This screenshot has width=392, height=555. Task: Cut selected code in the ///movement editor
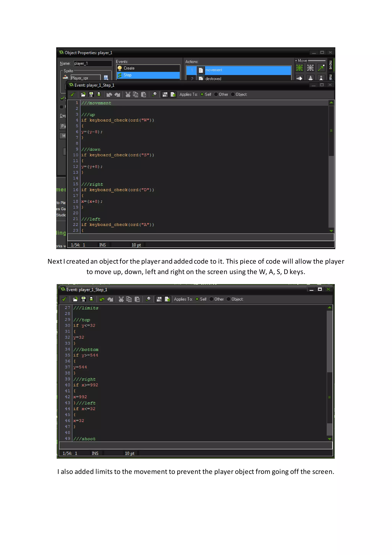(128, 94)
